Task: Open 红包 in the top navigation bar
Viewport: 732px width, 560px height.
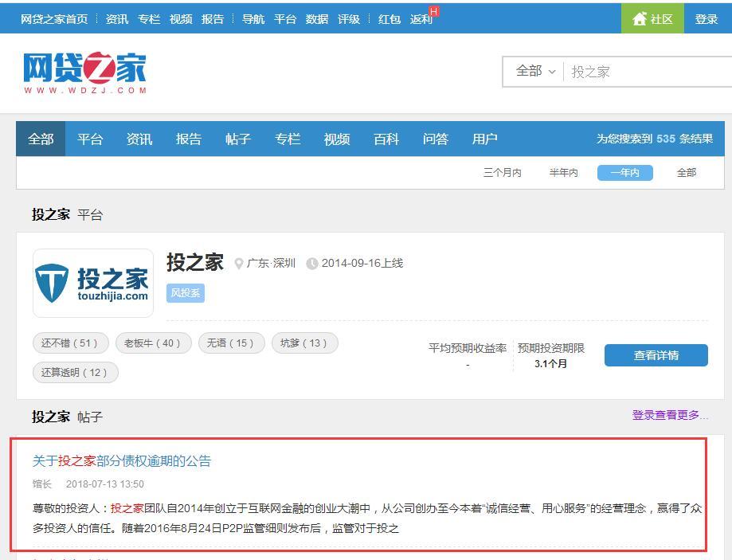Action: click(389, 19)
